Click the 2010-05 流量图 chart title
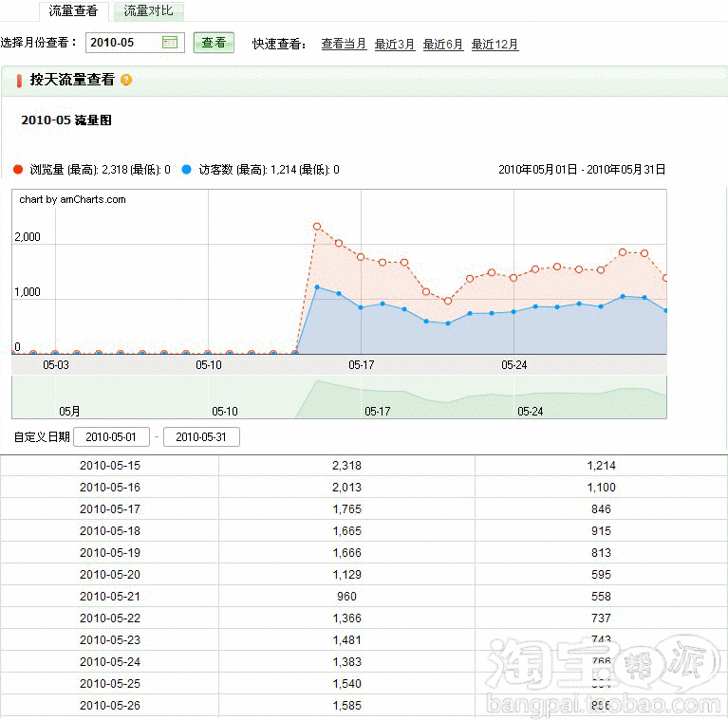This screenshot has height=720, width=728. (x=66, y=120)
